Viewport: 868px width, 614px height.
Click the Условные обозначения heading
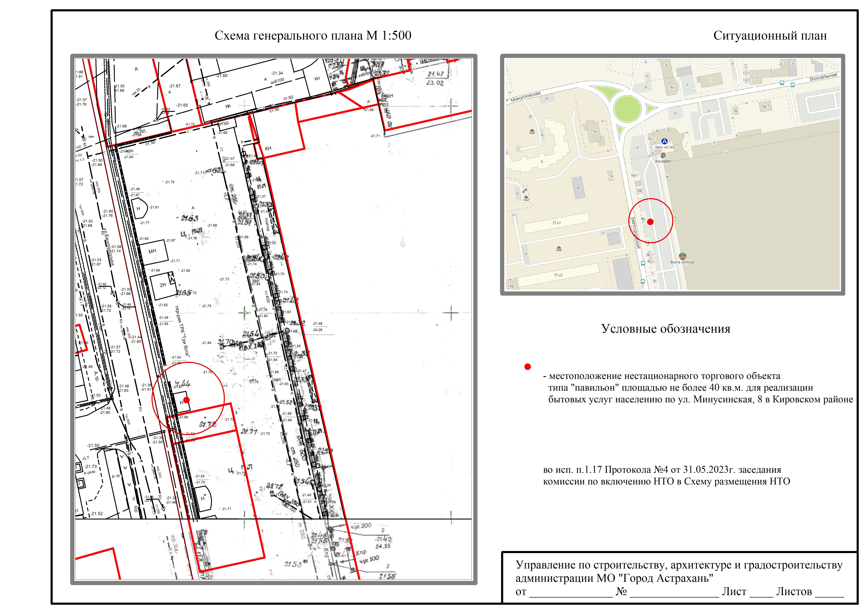tap(665, 329)
